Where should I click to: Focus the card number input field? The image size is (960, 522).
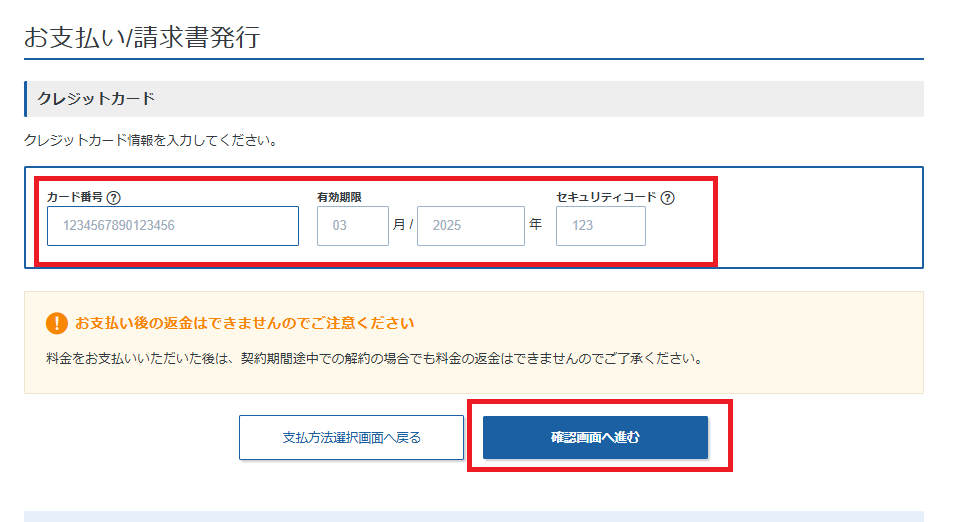click(173, 226)
